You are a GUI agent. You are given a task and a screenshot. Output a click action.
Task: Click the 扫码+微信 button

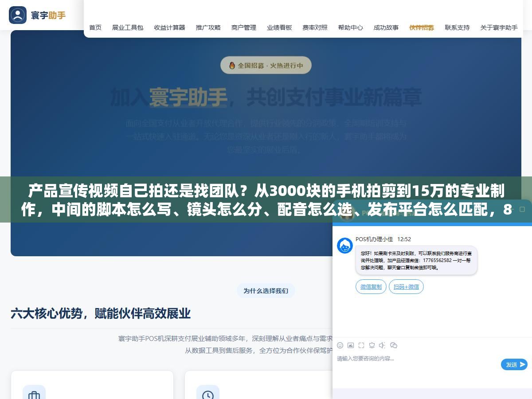point(406,287)
